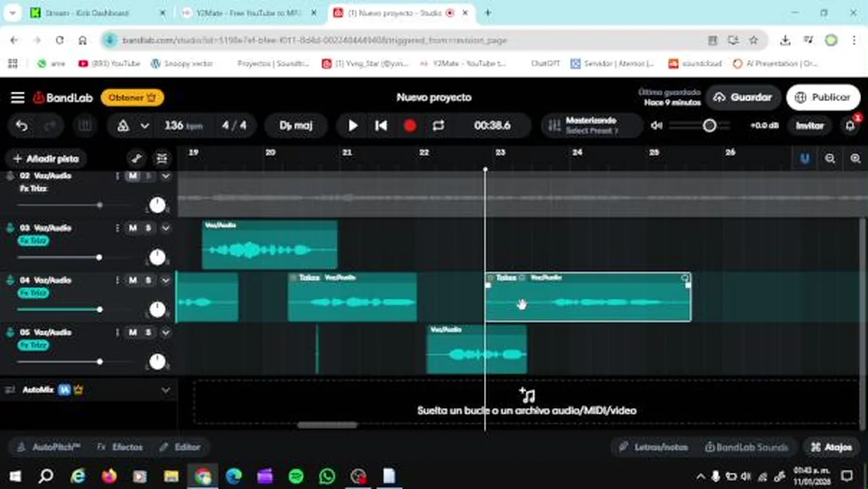The image size is (868, 489).
Task: Solo track 03 with S button
Action: point(149,228)
